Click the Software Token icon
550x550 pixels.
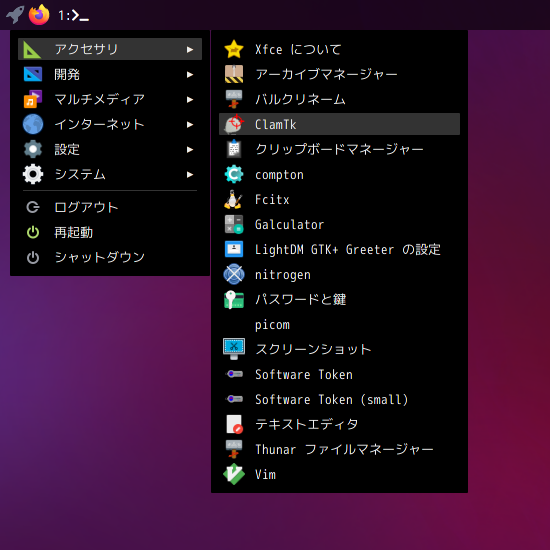coord(234,374)
